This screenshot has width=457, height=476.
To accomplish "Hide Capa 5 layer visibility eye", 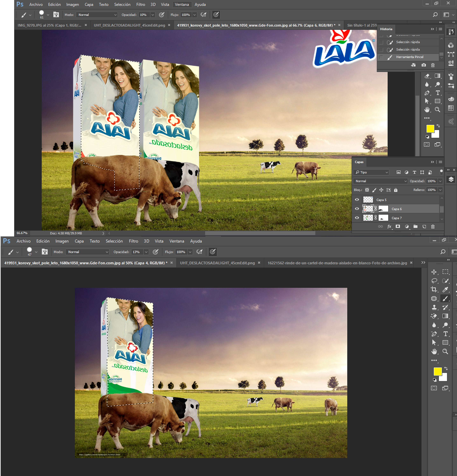I will pyautogui.click(x=357, y=200).
